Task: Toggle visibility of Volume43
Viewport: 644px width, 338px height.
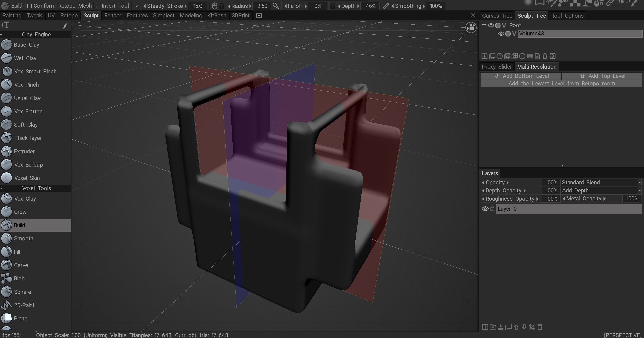Action: point(501,34)
